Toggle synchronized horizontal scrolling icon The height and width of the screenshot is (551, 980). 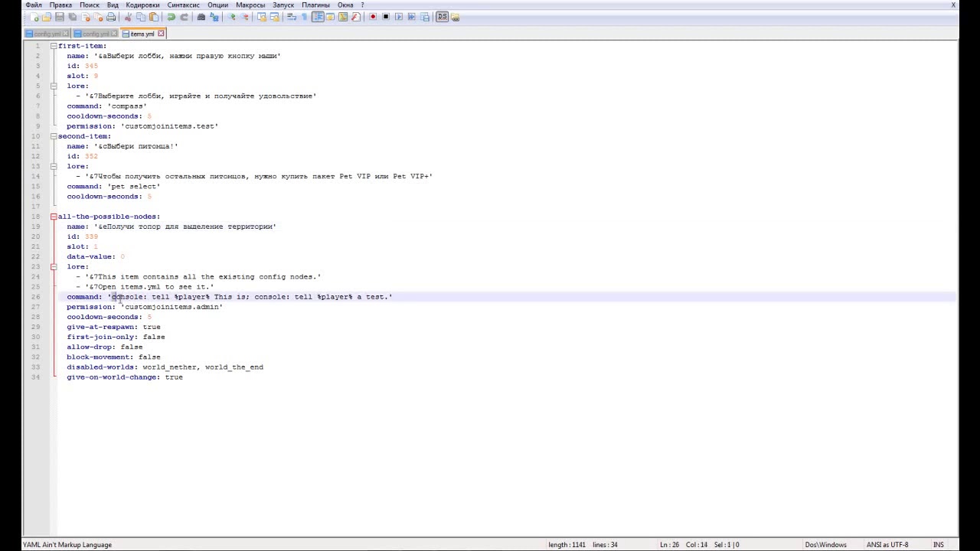coord(274,17)
